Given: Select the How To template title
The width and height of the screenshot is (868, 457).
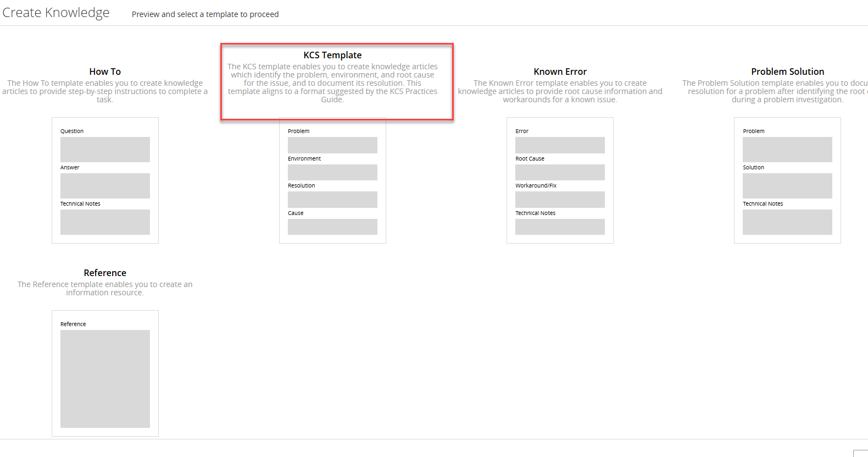Looking at the screenshot, I should coord(105,71).
